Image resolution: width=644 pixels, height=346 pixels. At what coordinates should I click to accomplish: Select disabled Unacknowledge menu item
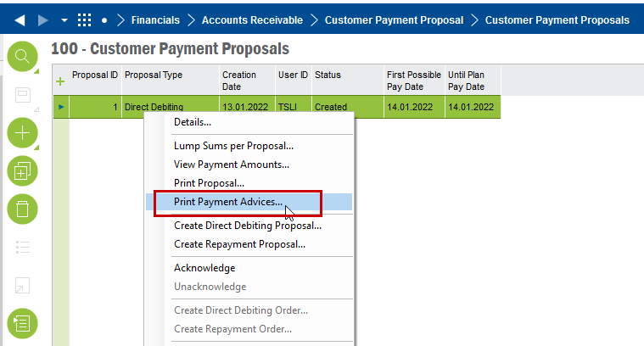[249, 287]
